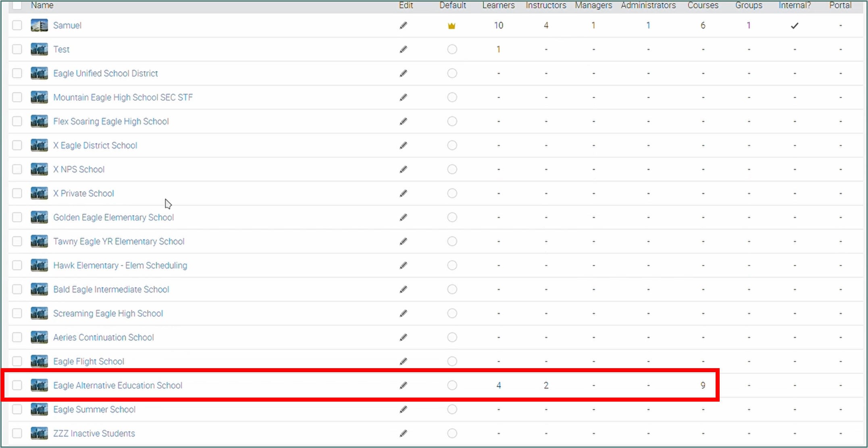Click the gold crown default icon for Samuel

[x=452, y=26]
